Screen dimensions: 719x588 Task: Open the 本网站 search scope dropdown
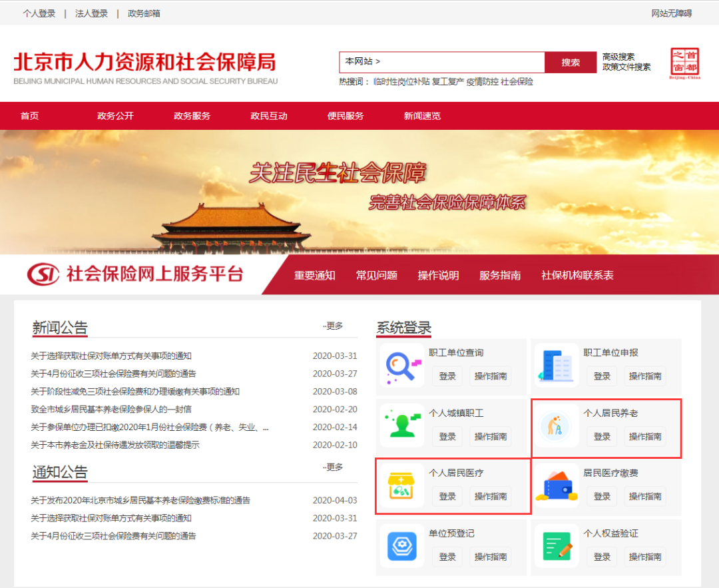click(362, 61)
